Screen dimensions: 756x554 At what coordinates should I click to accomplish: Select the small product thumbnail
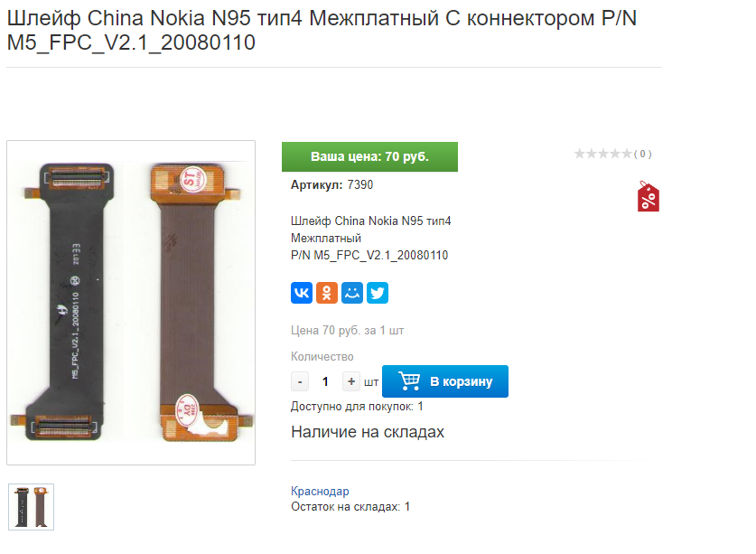(32, 507)
